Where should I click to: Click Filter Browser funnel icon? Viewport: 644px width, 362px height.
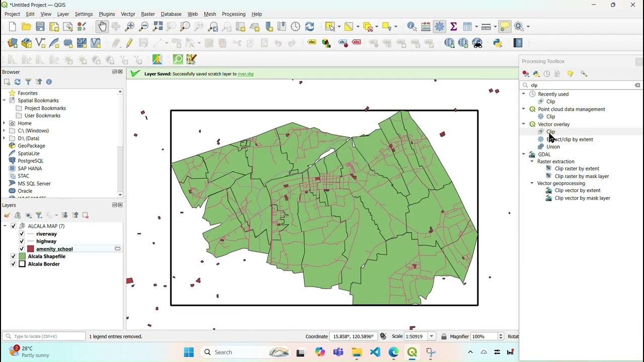coord(28,82)
